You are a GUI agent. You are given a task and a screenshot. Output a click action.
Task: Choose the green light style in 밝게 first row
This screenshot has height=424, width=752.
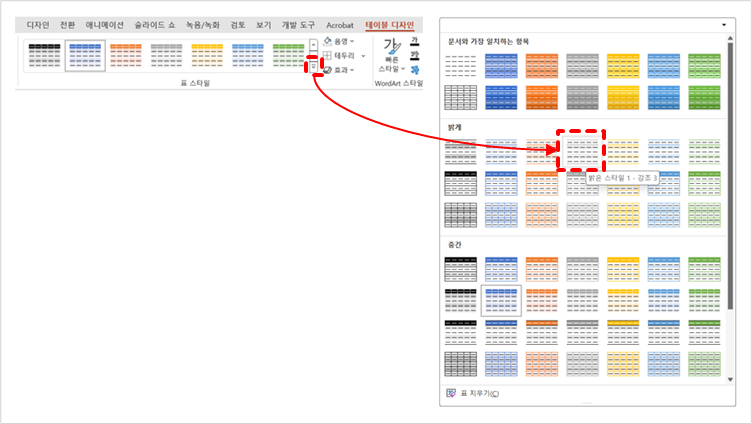click(x=705, y=152)
